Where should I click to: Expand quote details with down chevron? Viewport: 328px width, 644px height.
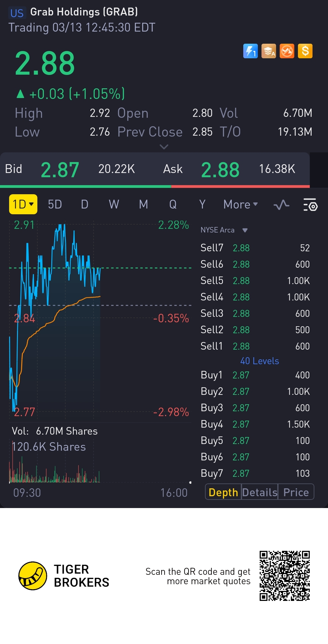coord(164,147)
